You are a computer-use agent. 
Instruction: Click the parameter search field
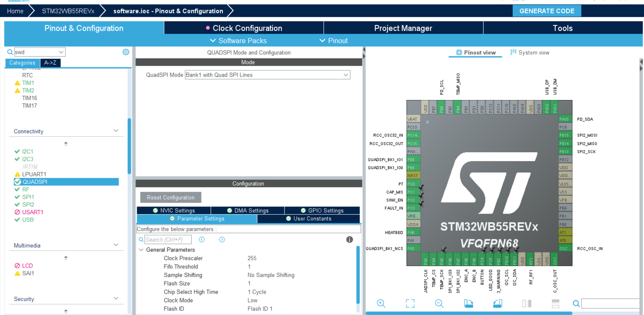click(168, 240)
